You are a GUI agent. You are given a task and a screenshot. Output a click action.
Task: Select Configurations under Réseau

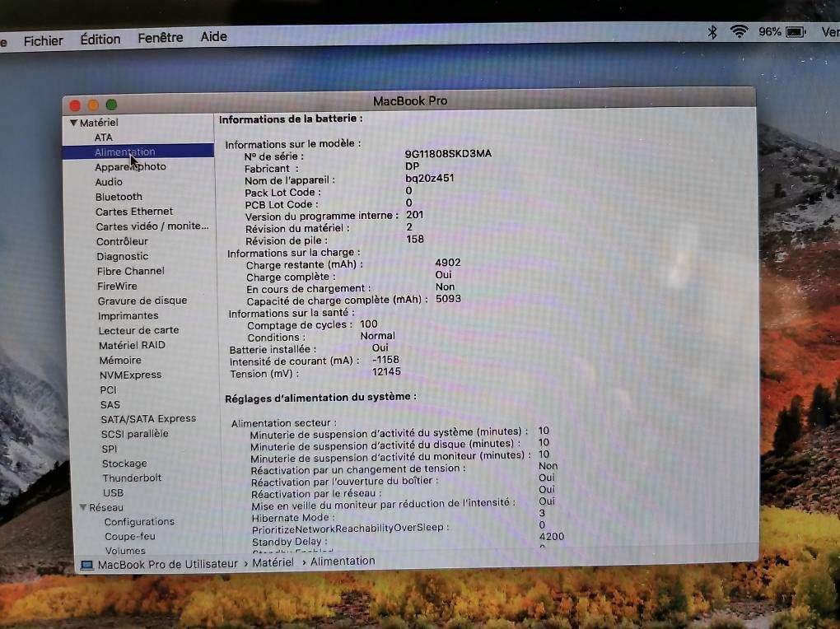(139, 521)
